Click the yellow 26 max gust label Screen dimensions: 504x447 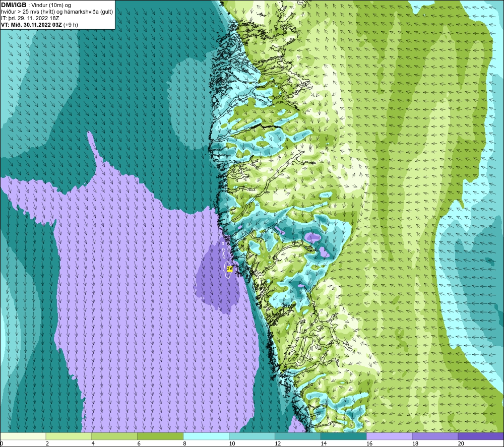230,269
